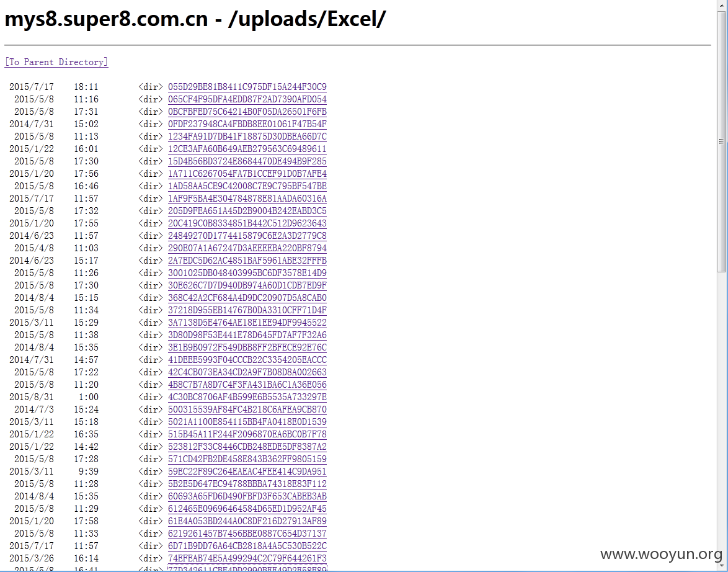This screenshot has height=572, width=728.
Task: Open directory 1AD58AA5CE9C42008C7E9C795BF547BE
Action: [247, 186]
